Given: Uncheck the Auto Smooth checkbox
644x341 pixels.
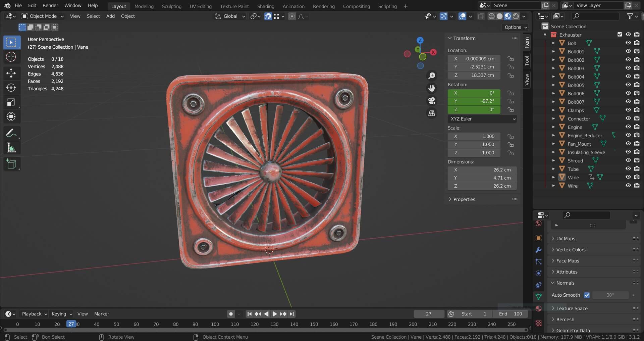Looking at the screenshot, I should click(587, 295).
